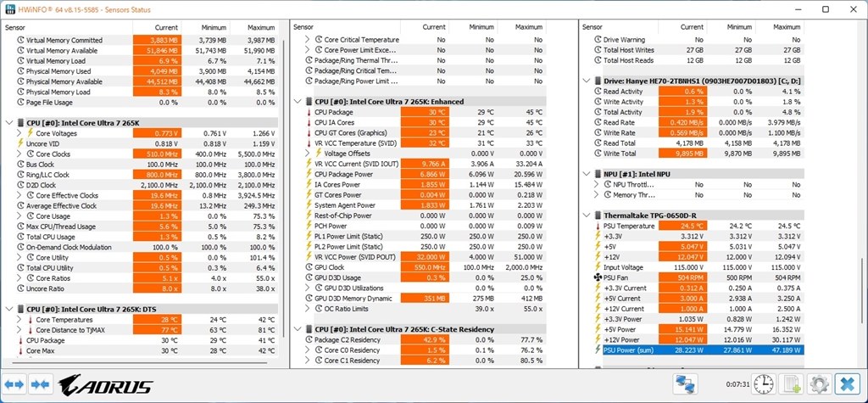Click the circle icon beside GPU Clock
The image size is (868, 403).
[309, 267]
